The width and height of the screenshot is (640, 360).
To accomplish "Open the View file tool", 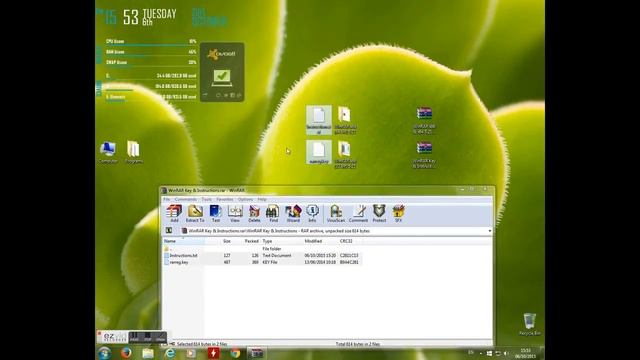I will coord(235,213).
